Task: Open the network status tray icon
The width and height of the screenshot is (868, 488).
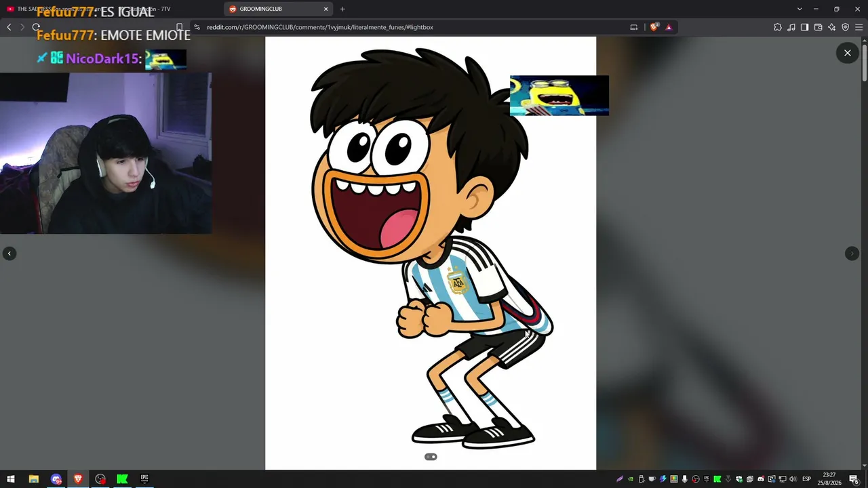Action: (x=782, y=479)
